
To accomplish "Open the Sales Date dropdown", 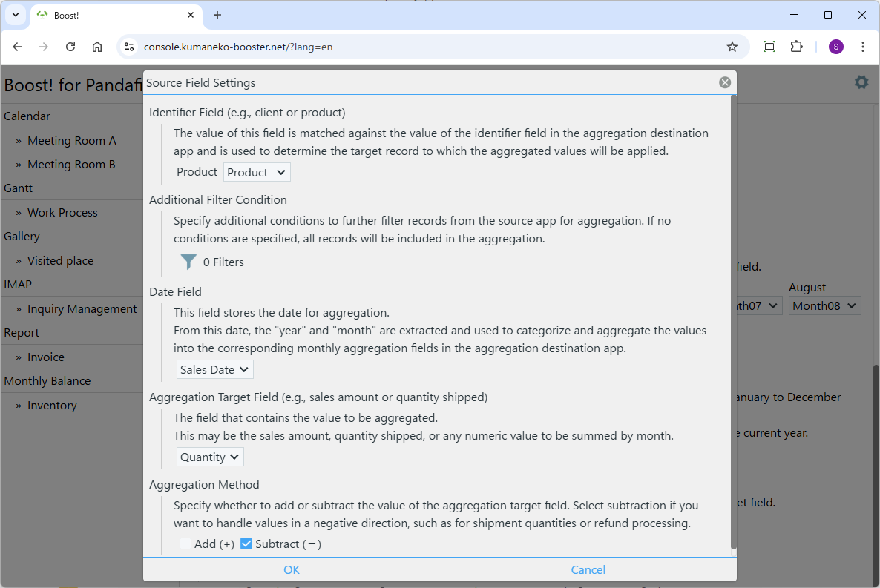I will click(215, 370).
